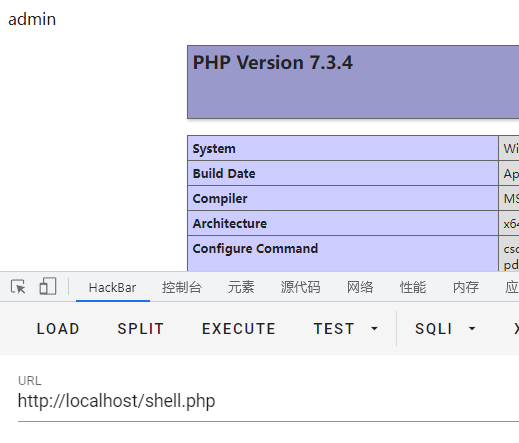Open the TEST dropdown arrow
The height and width of the screenshot is (443, 519).
click(374, 329)
